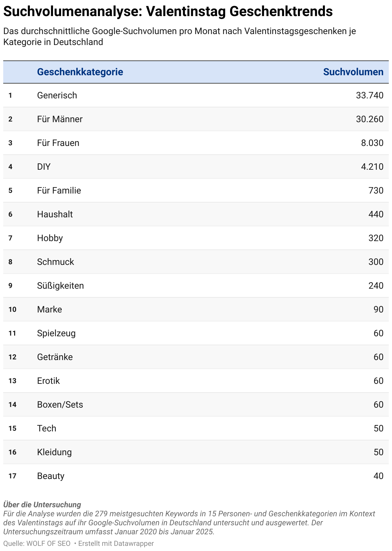The width and height of the screenshot is (392, 551).
Task: Click the Hobby category label
Action: coord(50,238)
